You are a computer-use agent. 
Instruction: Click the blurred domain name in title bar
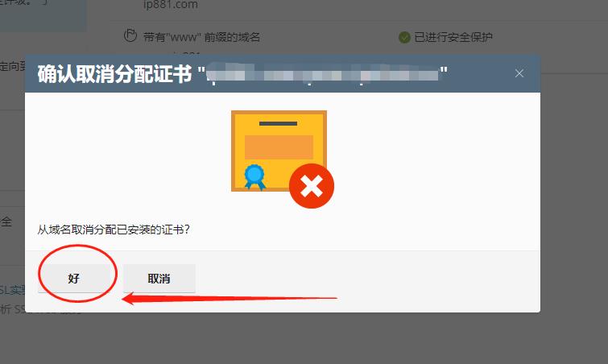pyautogui.click(x=323, y=73)
